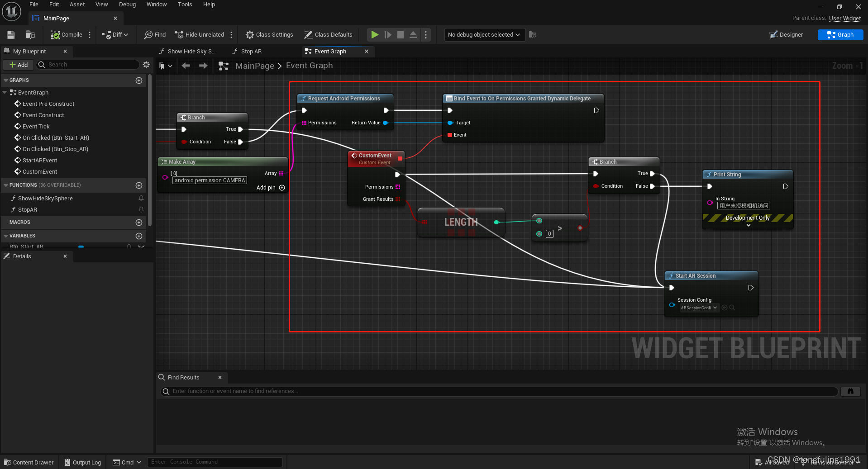Click MainPage in graph breadcrumb
This screenshot has width=868, height=469.
[x=255, y=66]
